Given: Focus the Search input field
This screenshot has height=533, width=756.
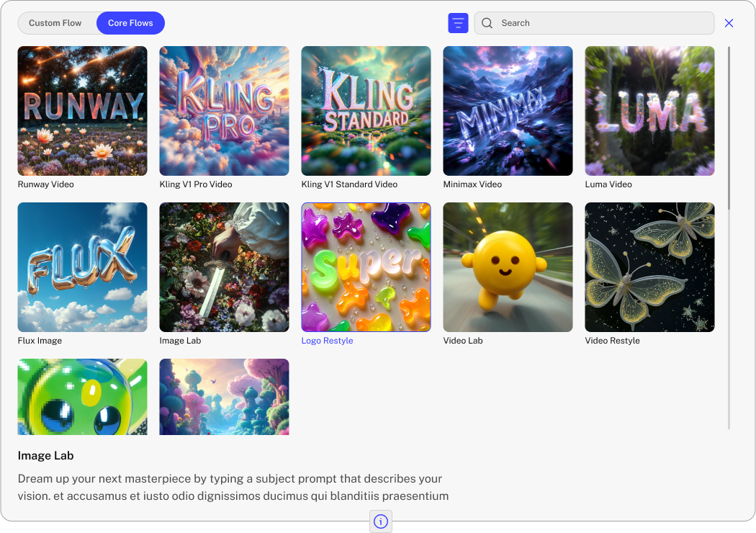Looking at the screenshot, I should click(594, 23).
